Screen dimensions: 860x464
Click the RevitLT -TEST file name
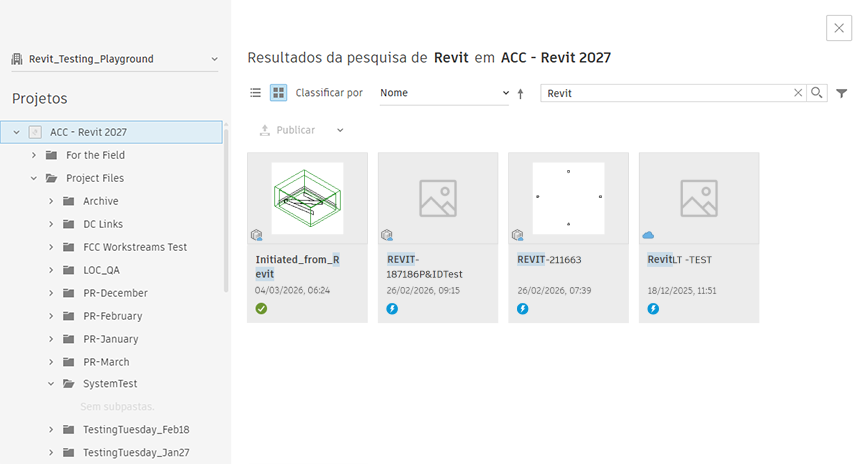point(680,260)
